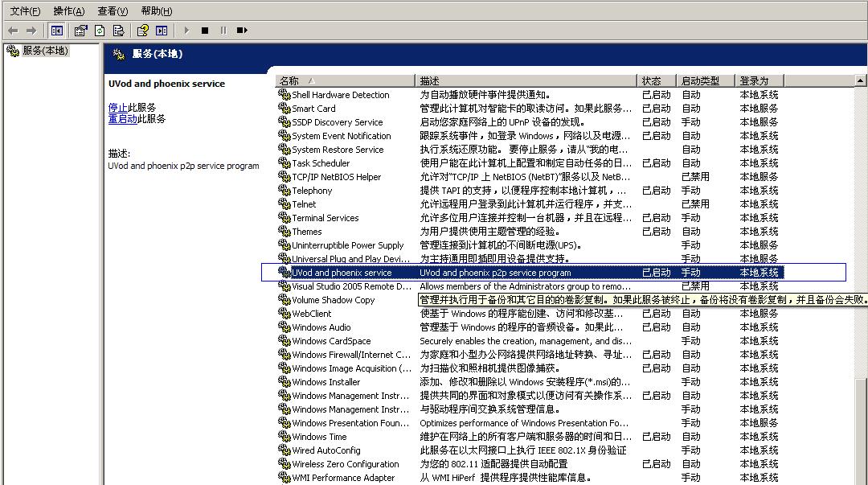The image size is (868, 485).
Task: Click the gear icon beside Windows Audio
Action: [284, 327]
